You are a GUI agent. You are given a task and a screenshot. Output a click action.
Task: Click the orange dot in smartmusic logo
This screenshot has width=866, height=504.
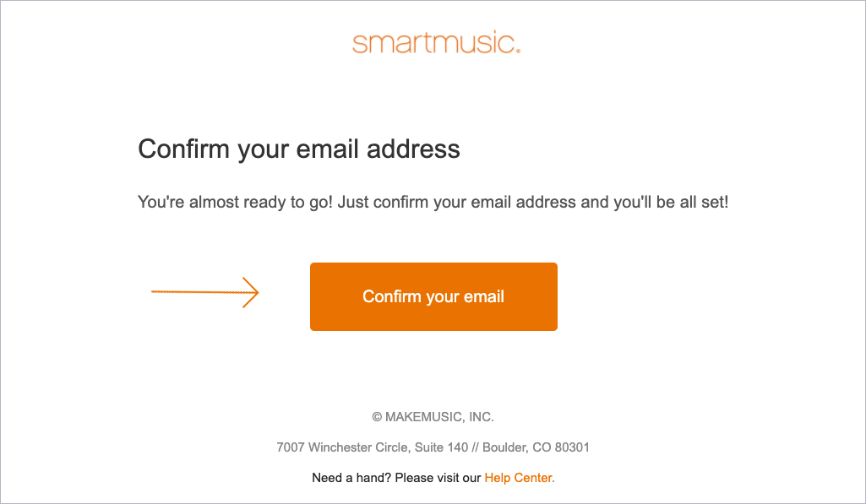pos(518,51)
